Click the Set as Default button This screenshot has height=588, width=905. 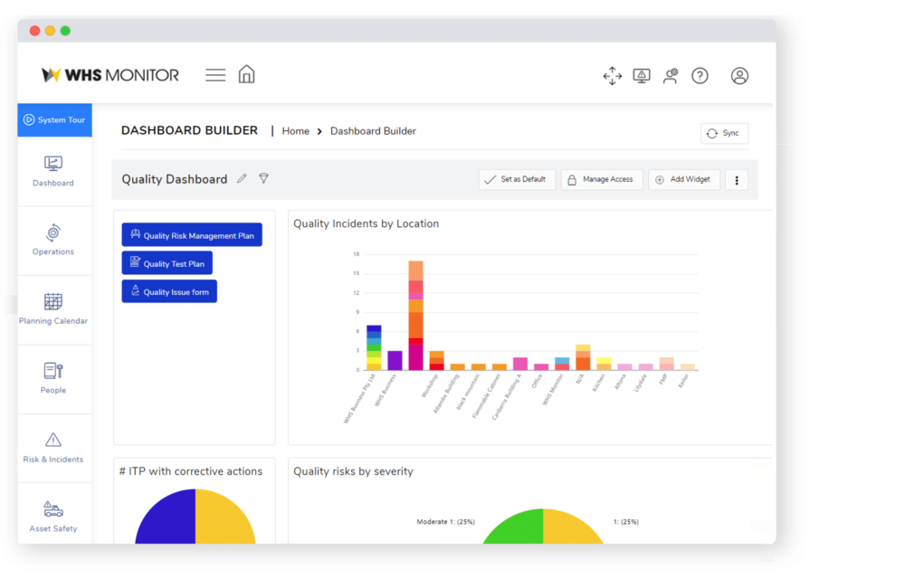(x=517, y=179)
